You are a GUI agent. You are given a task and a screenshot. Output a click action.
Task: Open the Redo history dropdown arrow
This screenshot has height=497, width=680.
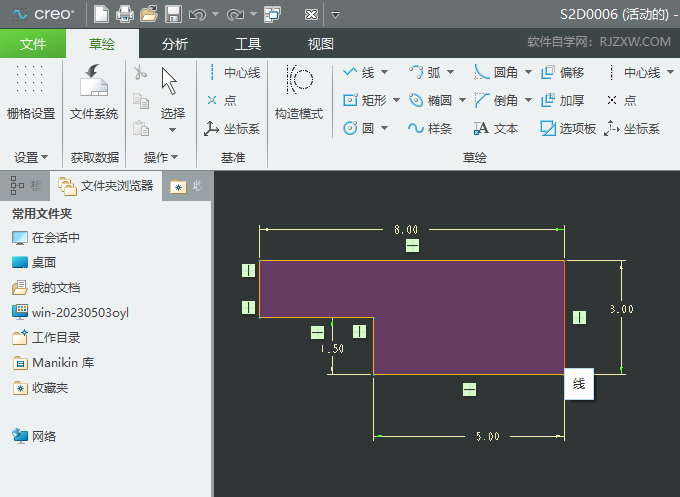click(x=254, y=14)
